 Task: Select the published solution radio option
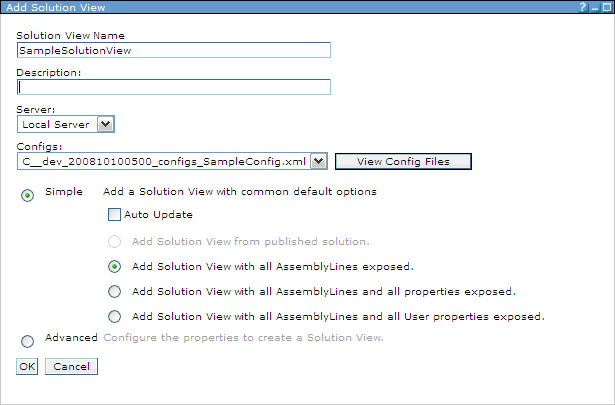pos(115,242)
